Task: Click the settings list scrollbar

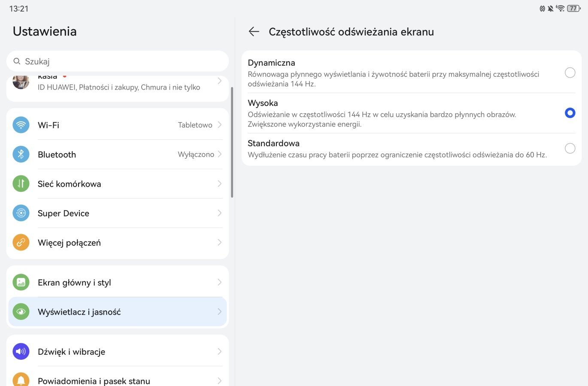Action: 232,142
